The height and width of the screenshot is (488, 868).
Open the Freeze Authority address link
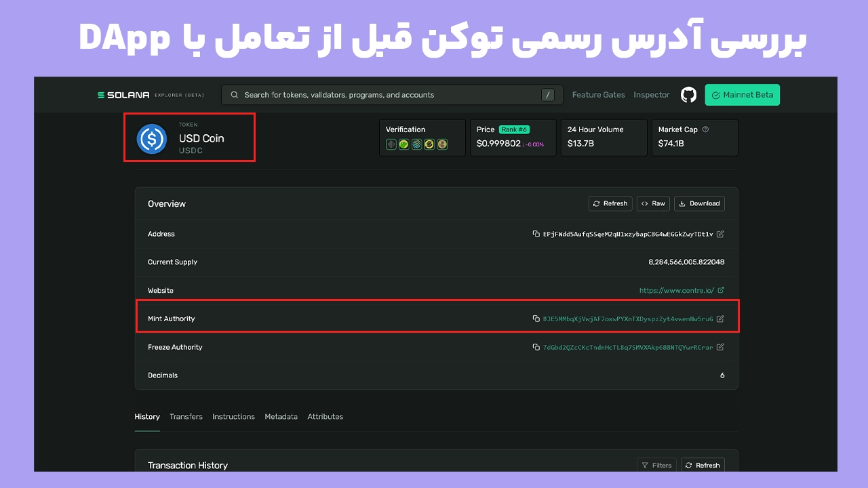tap(627, 347)
